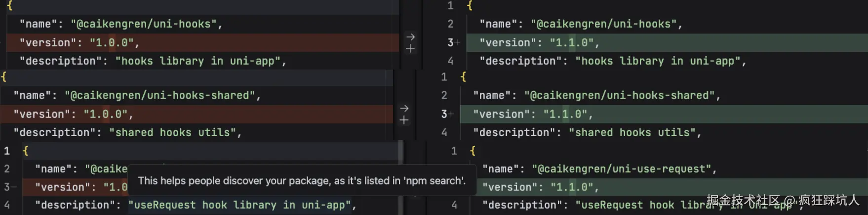Click line number 3 beside uni-hooks version 1.1.0
Screen dimensions: 868x215
[x=450, y=43]
